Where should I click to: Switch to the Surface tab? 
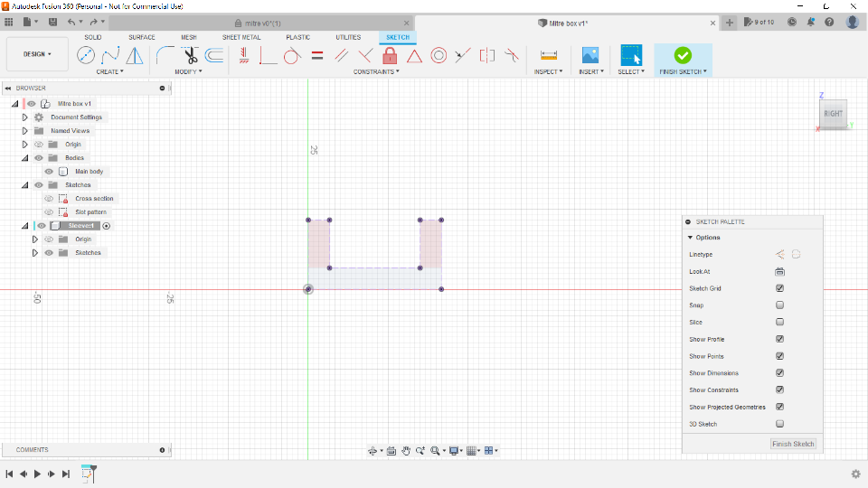coord(142,37)
